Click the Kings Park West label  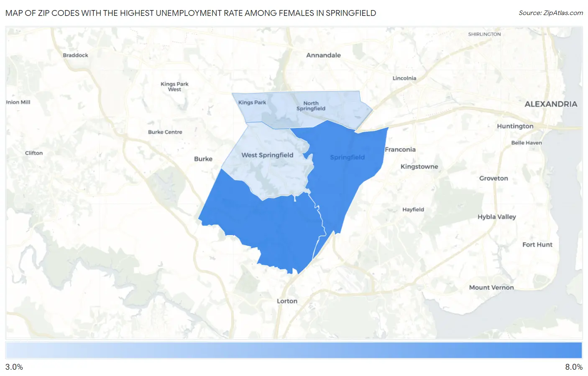point(174,87)
